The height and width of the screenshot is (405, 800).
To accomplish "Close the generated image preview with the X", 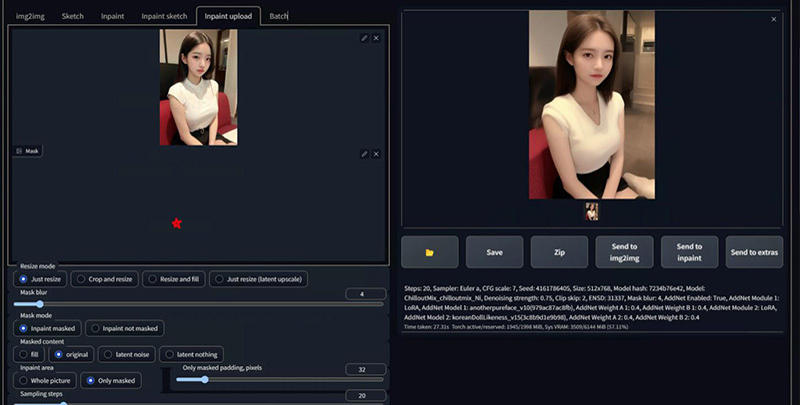I will coord(773,19).
